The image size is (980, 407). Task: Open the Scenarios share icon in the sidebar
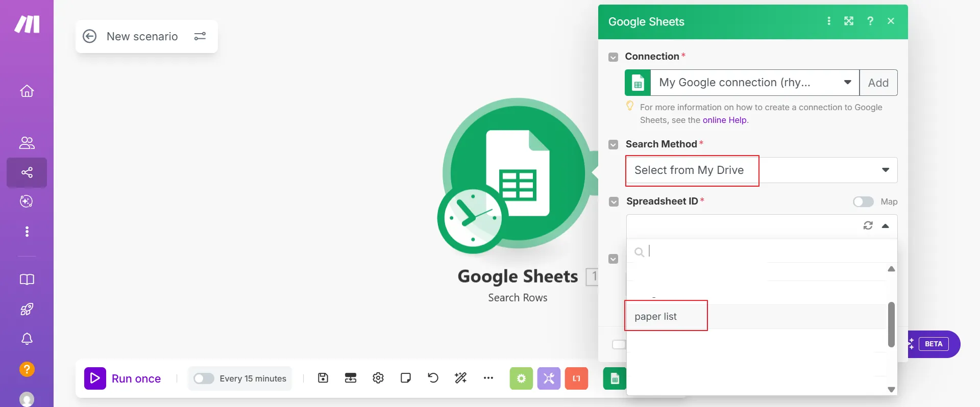click(x=27, y=172)
